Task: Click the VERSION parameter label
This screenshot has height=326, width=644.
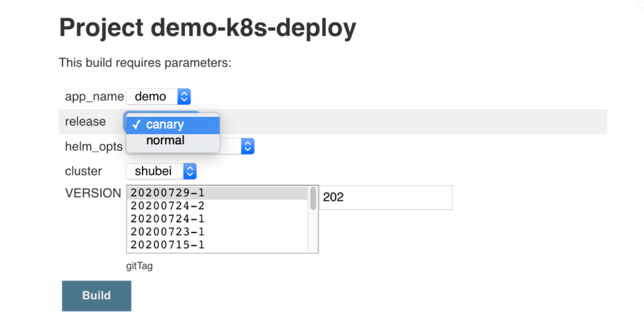Action: click(93, 193)
